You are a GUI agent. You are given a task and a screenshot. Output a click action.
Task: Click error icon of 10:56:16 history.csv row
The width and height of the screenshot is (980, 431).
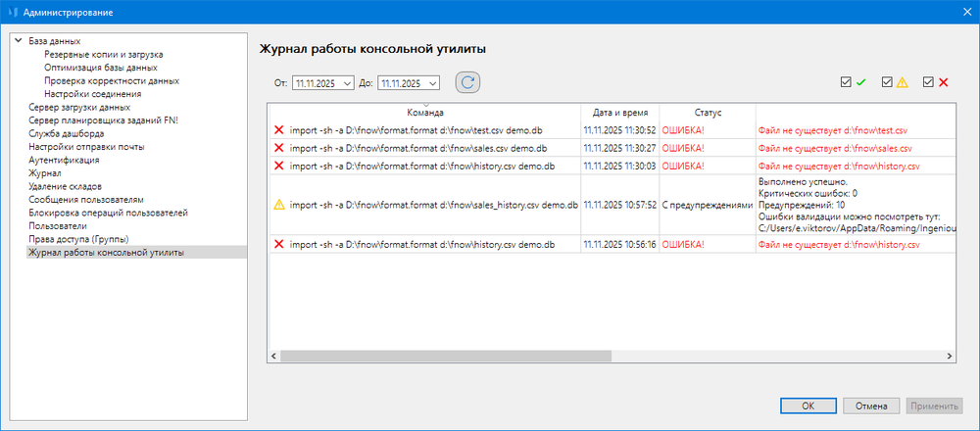pyautogui.click(x=279, y=244)
